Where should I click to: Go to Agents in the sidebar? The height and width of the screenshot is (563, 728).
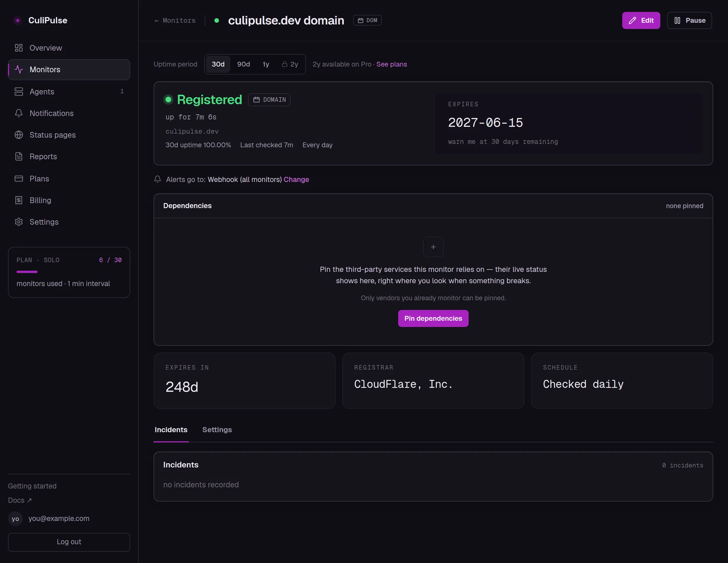[69, 91]
